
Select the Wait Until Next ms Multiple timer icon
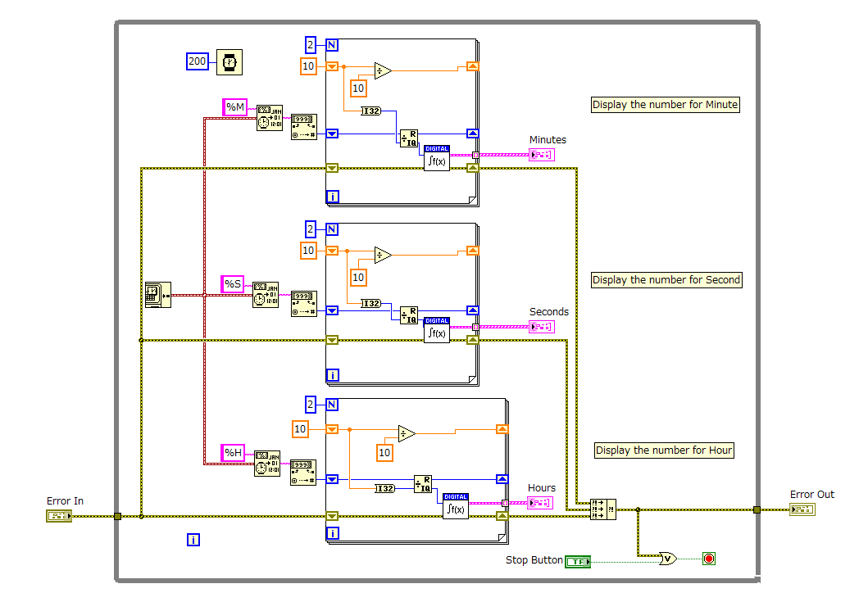pos(229,62)
